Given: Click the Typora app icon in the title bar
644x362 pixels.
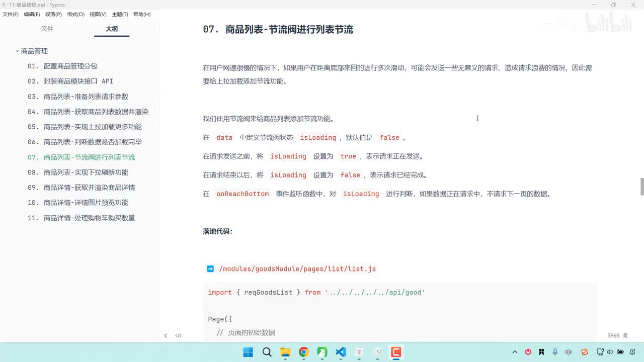Looking at the screenshot, I should 4,5.
